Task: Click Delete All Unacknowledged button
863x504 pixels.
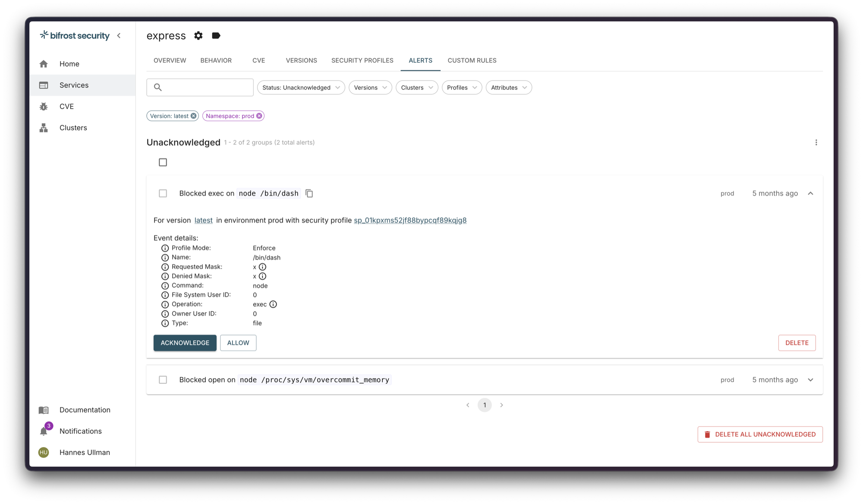Action: coord(760,435)
